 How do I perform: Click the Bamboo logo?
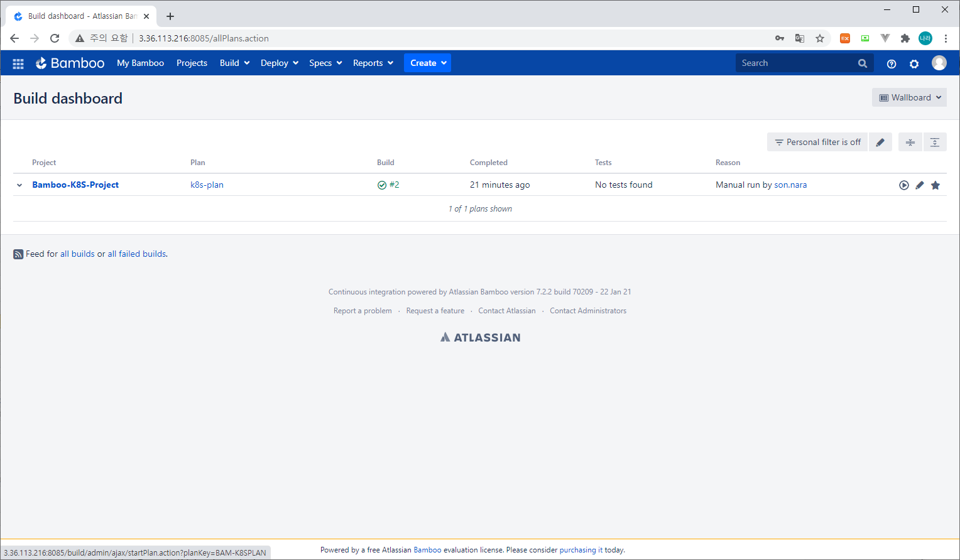click(70, 63)
